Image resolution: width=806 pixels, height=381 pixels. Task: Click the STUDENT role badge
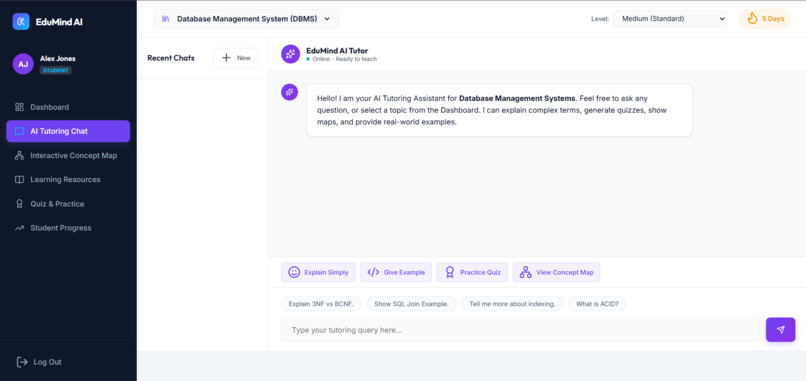pos(56,70)
